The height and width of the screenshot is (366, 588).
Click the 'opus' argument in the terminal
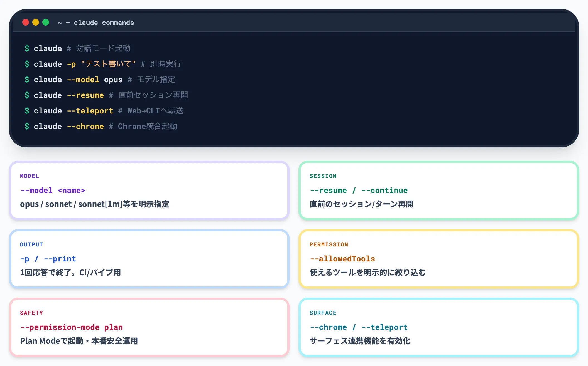113,80
